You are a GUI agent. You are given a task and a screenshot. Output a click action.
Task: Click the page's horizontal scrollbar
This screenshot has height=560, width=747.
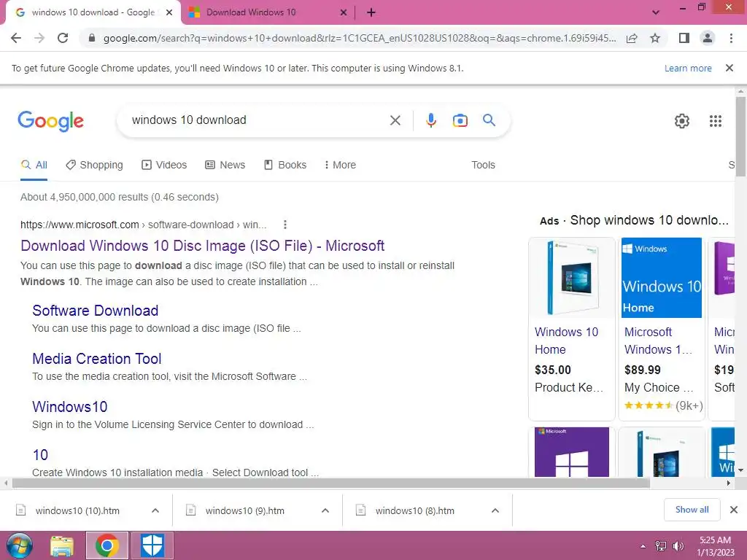tap(331, 483)
